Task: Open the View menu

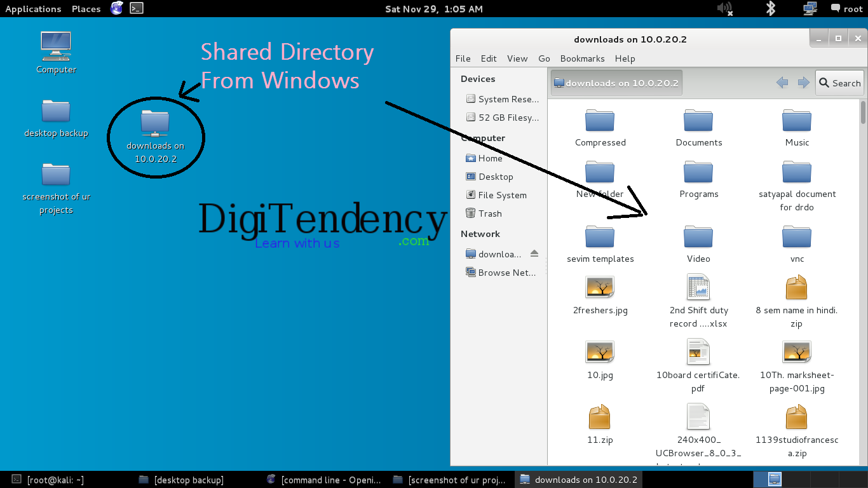Action: [517, 58]
